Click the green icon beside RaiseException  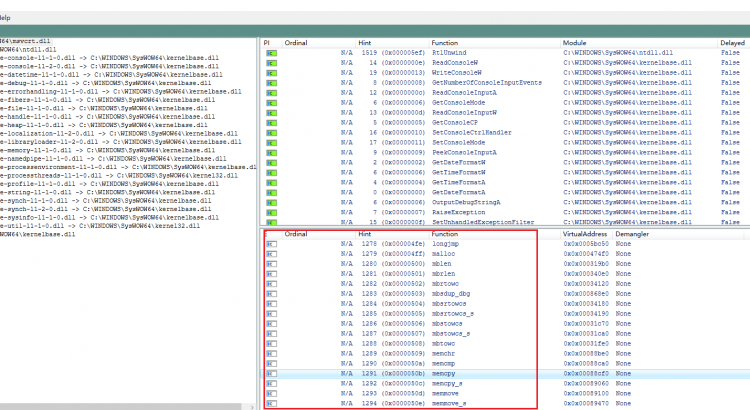pyautogui.click(x=271, y=212)
